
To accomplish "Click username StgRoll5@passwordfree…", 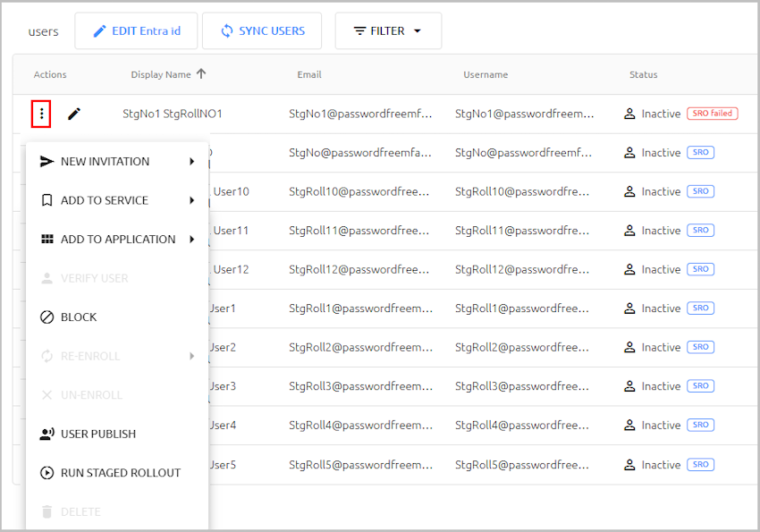I will (522, 465).
